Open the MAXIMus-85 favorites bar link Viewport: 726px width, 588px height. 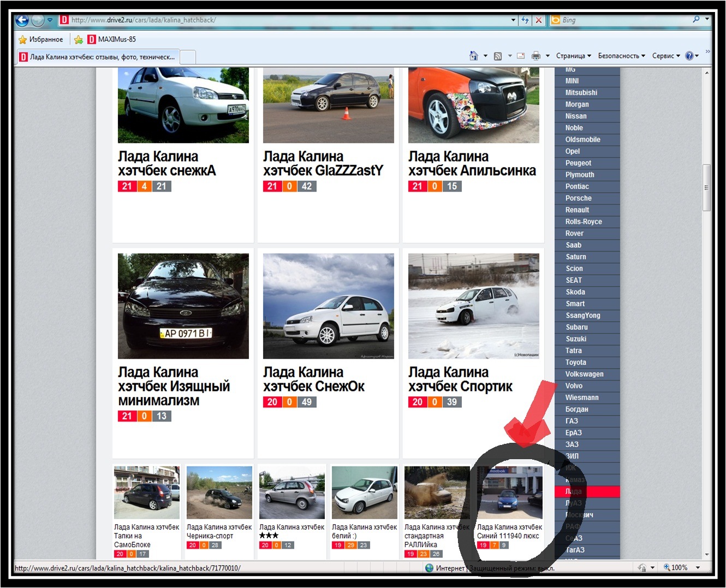pyautogui.click(x=112, y=39)
